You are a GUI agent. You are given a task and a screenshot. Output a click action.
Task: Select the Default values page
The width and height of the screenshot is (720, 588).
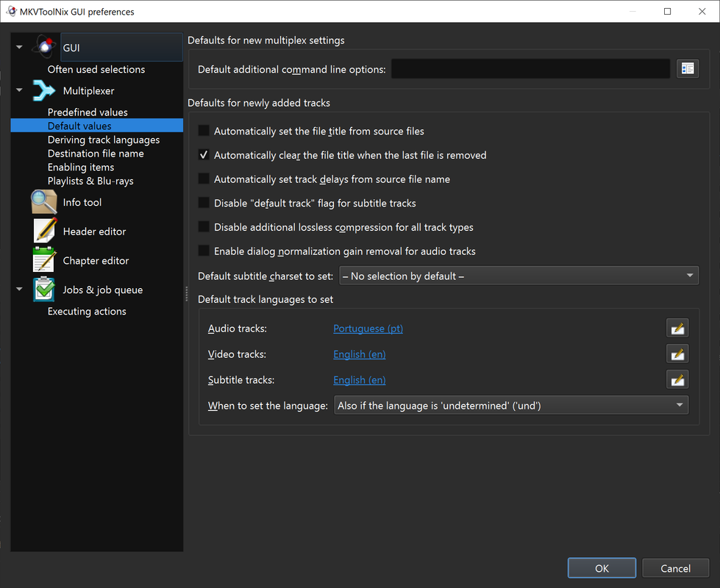coord(96,125)
